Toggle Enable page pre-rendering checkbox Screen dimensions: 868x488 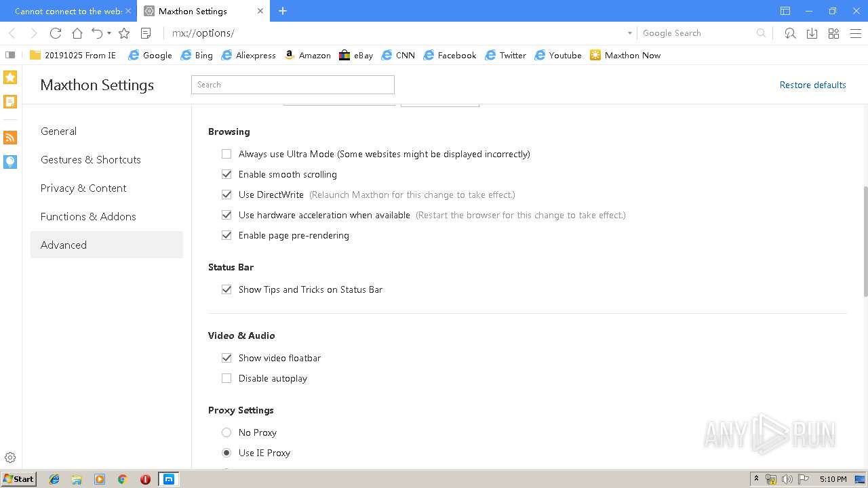coord(226,235)
